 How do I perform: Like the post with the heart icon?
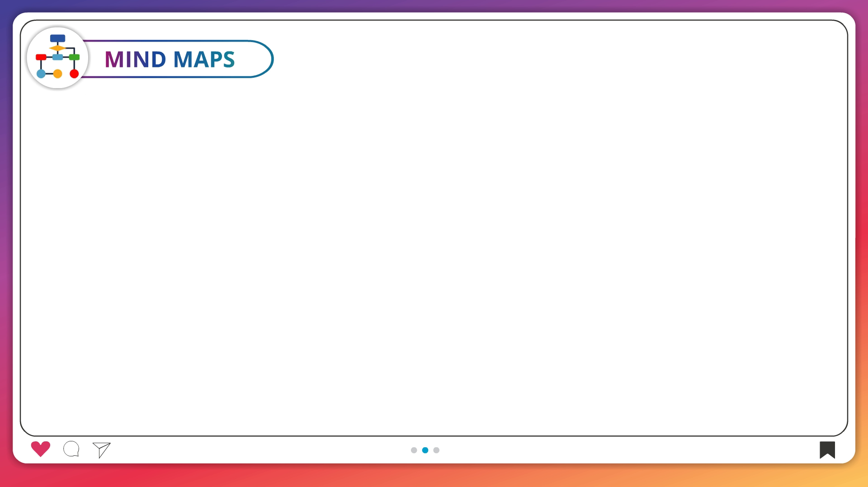40,449
